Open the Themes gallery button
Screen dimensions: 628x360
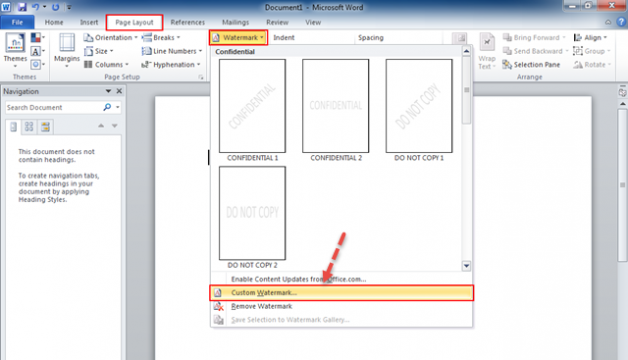click(x=15, y=50)
